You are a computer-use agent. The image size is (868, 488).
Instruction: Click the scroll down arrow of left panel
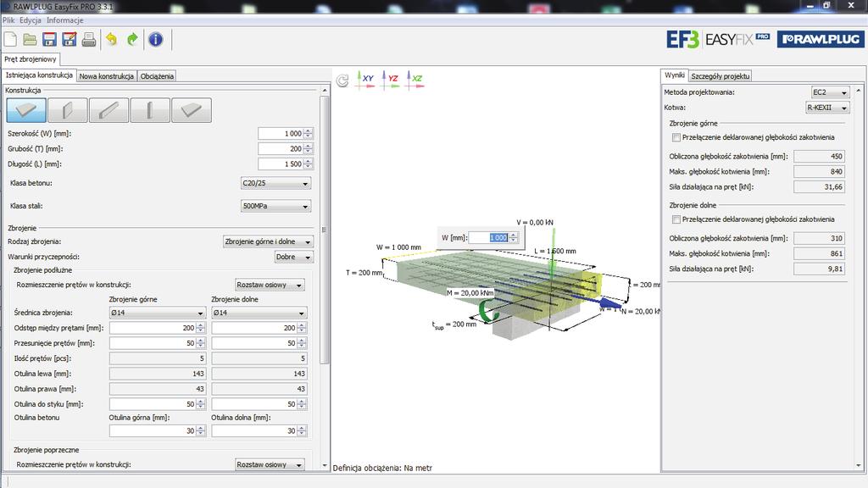[325, 465]
